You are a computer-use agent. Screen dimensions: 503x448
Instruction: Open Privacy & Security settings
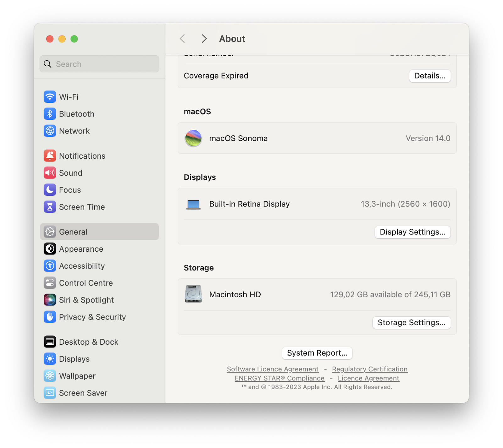click(x=50, y=317)
